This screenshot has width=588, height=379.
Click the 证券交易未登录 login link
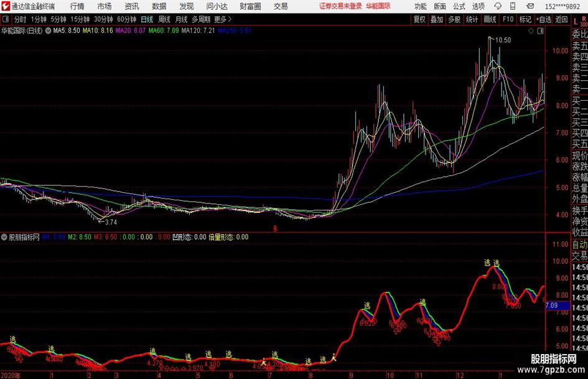[340, 6]
